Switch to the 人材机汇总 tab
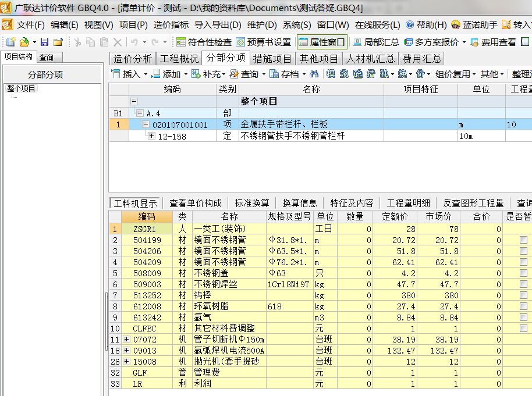This screenshot has width=532, height=396. (371, 59)
